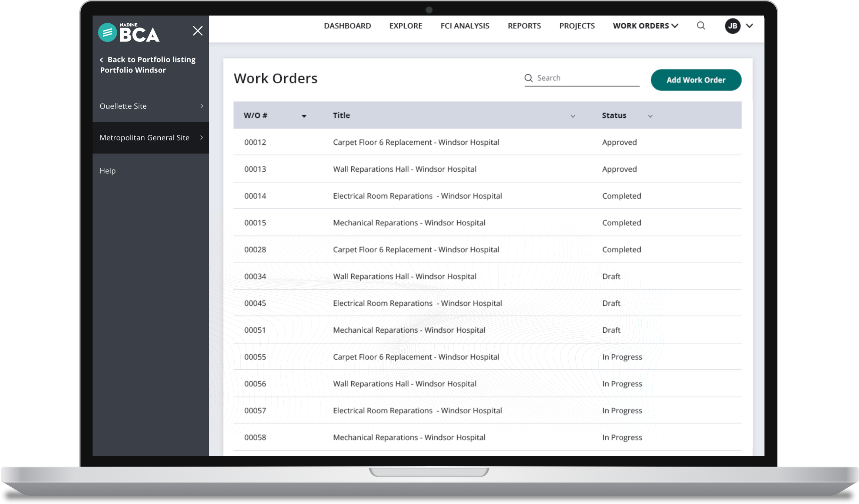The width and height of the screenshot is (859, 504).
Task: Open Help in the sidebar
Action: 108,171
